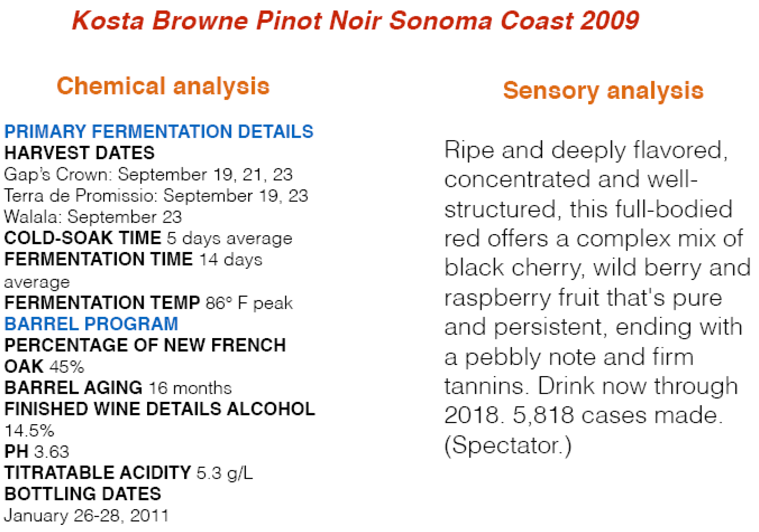Select the Sensory analysis heading
759x532 pixels.
point(603,91)
